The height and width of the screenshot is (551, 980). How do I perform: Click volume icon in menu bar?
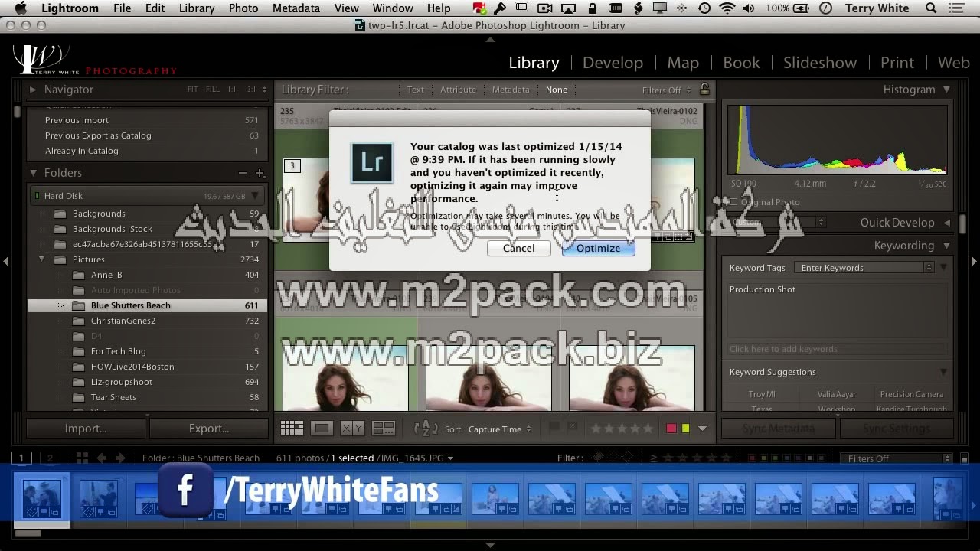pyautogui.click(x=748, y=8)
